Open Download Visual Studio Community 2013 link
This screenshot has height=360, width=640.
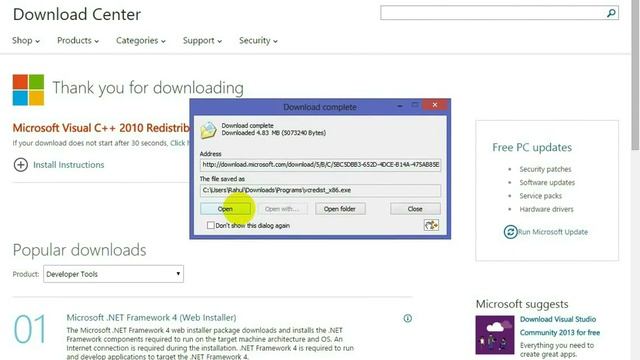pyautogui.click(x=560, y=326)
